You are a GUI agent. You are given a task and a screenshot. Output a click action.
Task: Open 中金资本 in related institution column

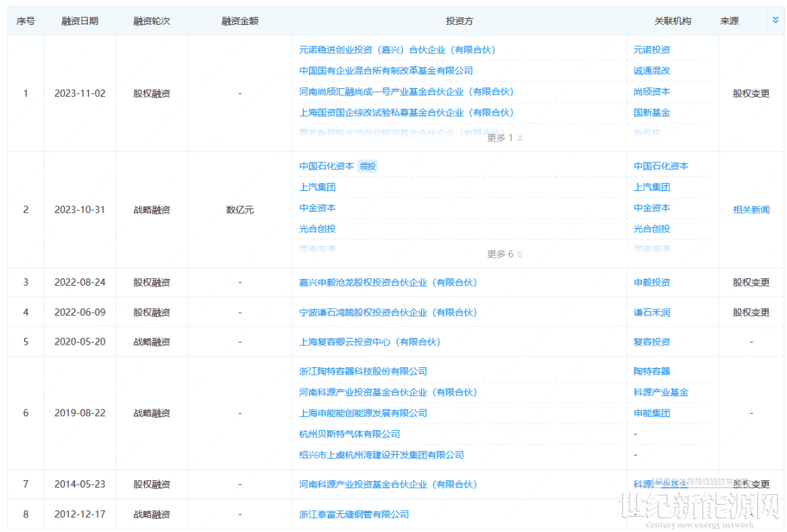click(651, 208)
